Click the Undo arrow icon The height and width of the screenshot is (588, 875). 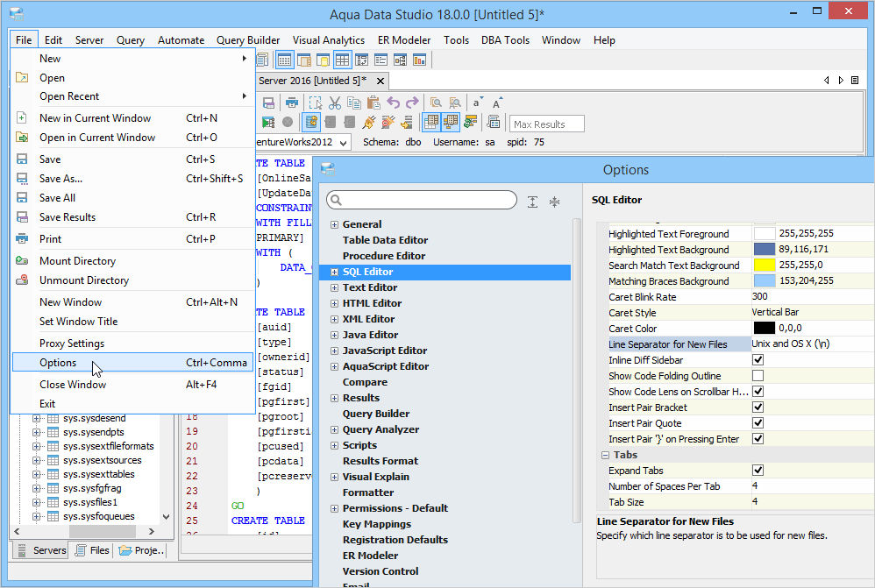[x=393, y=103]
